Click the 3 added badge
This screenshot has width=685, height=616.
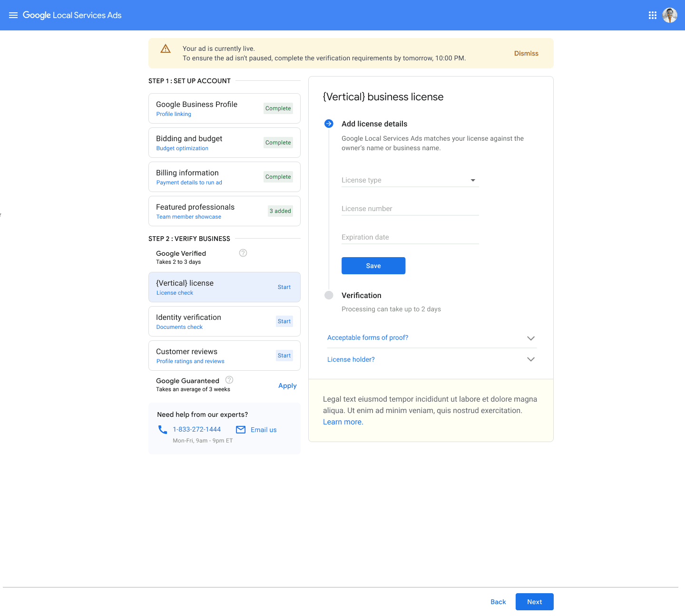280,211
